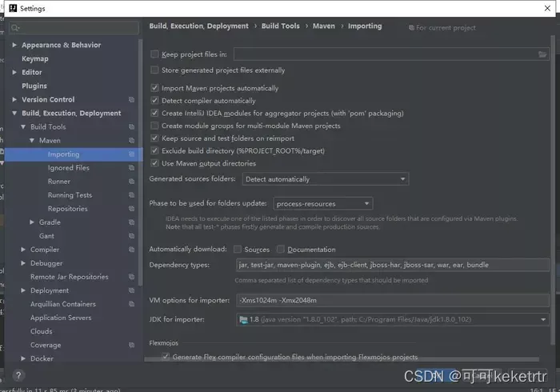Click the project-level icon beside Build Tools

coord(131,126)
